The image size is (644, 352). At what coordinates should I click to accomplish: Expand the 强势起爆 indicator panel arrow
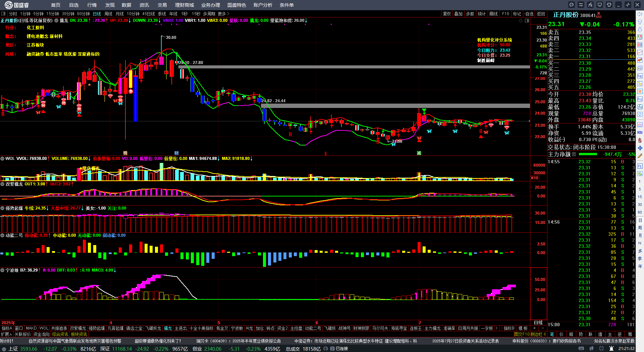[x=2, y=208]
